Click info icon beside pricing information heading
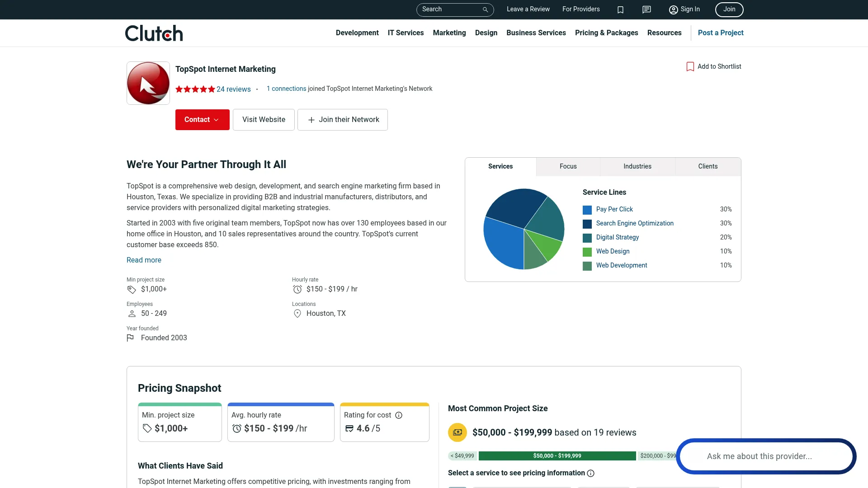The width and height of the screenshot is (868, 488). 590,473
